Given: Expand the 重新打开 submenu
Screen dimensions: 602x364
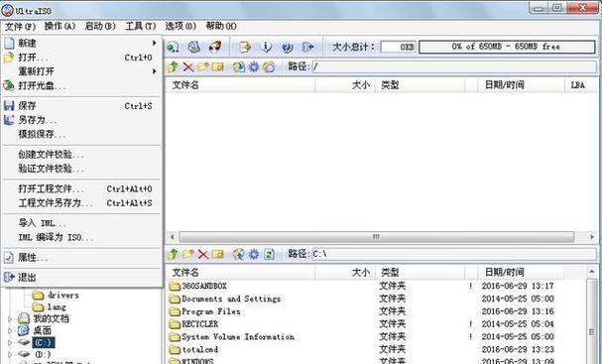Looking at the screenshot, I should (x=81, y=71).
